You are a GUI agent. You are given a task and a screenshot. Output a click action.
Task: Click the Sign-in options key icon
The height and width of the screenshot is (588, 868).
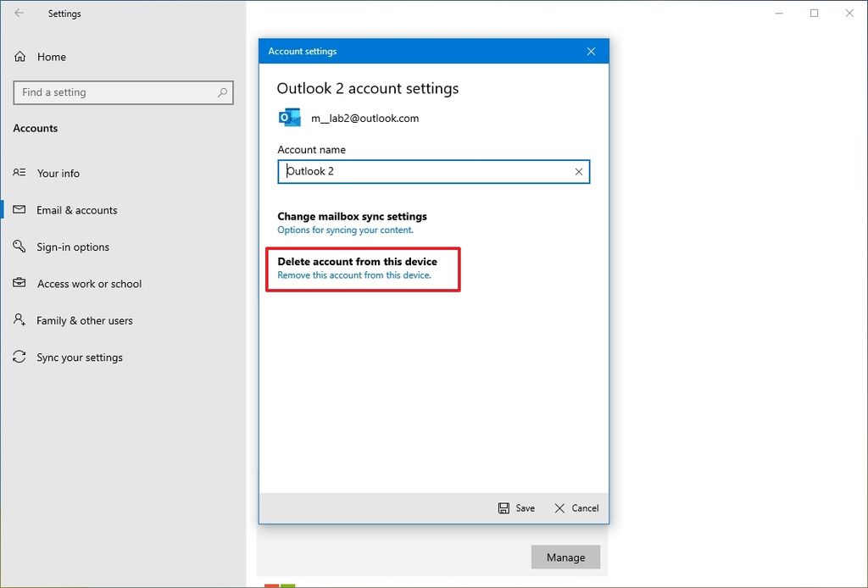(19, 247)
